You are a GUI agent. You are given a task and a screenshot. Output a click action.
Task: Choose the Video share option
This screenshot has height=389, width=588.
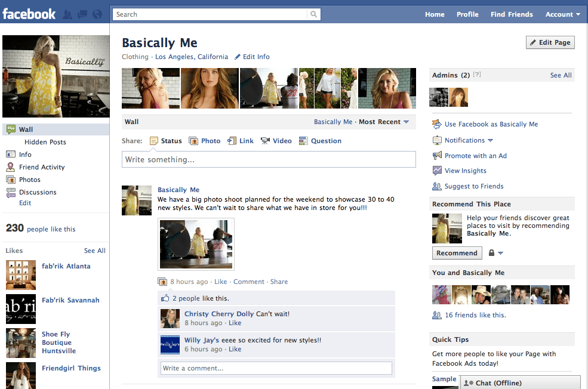click(265, 141)
